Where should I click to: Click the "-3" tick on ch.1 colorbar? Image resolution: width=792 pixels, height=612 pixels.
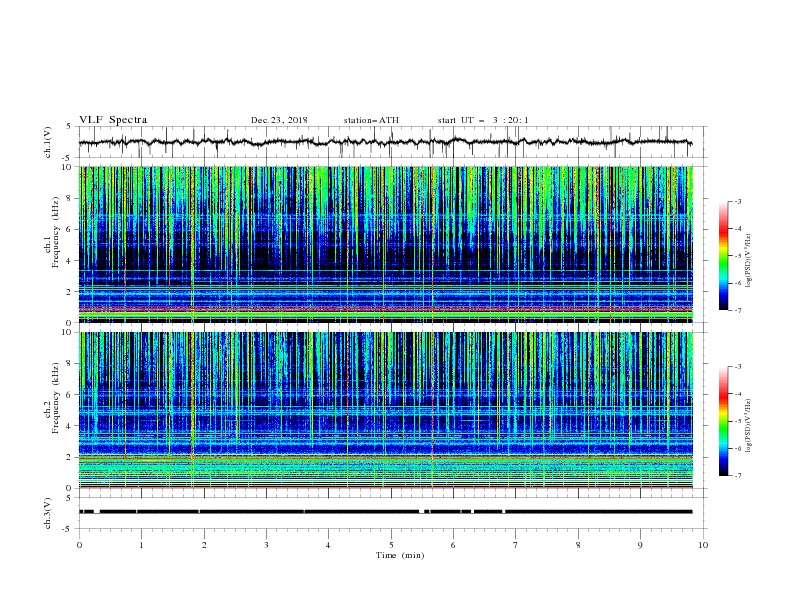738,201
